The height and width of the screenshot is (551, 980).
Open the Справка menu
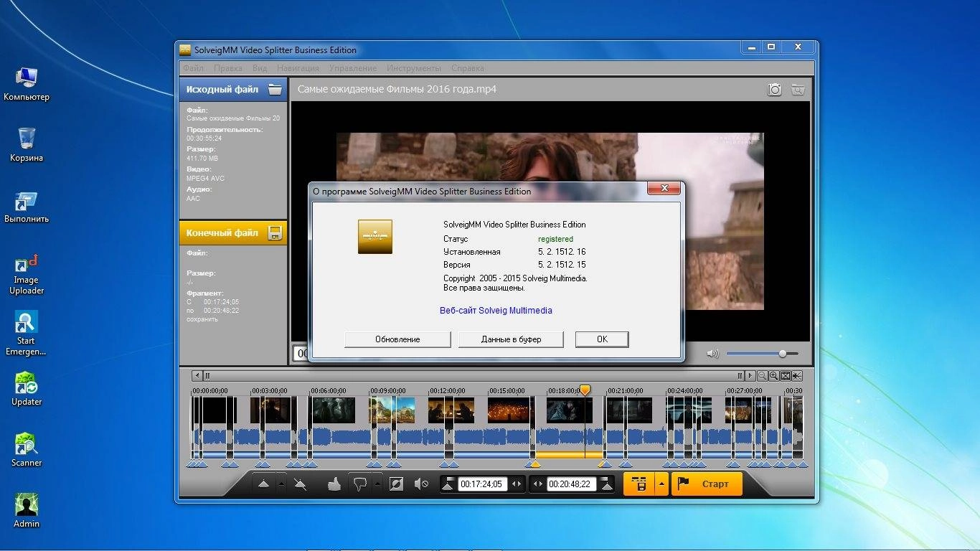[x=468, y=68]
